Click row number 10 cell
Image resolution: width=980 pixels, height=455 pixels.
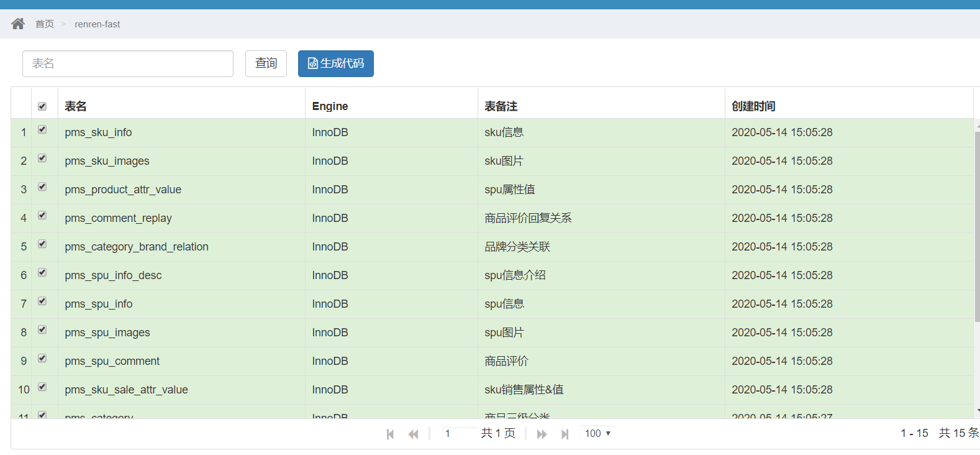pyautogui.click(x=21, y=390)
